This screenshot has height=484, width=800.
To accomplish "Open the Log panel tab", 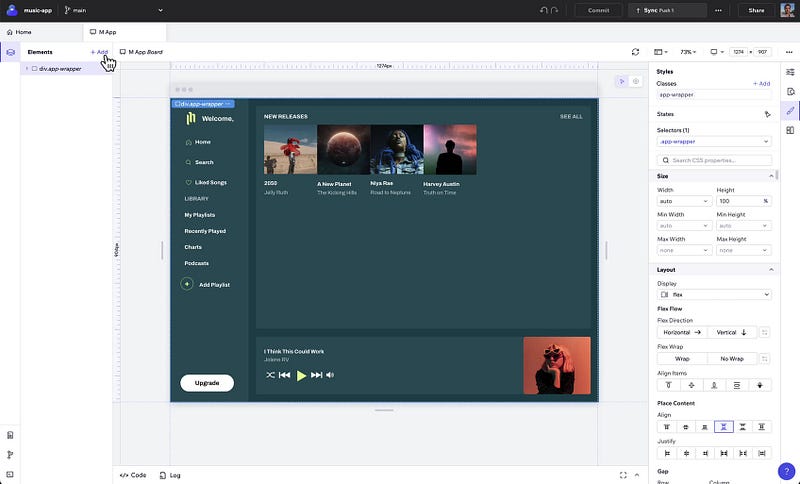I will (x=170, y=475).
